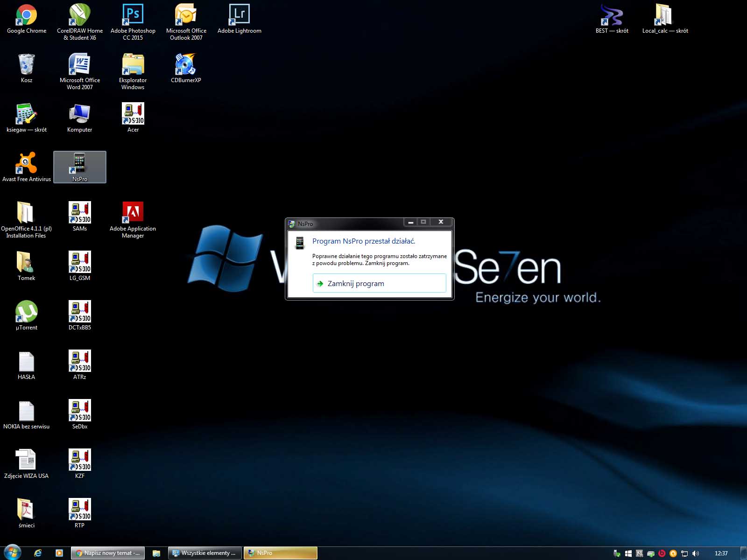Select the Tomek folder icon

(27, 266)
